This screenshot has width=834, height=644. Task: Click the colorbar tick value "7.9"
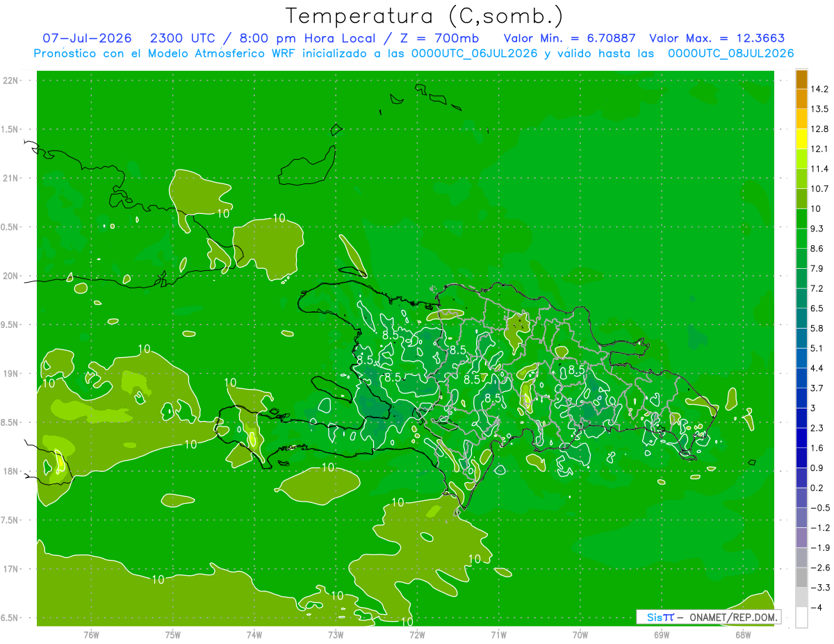[x=817, y=268]
